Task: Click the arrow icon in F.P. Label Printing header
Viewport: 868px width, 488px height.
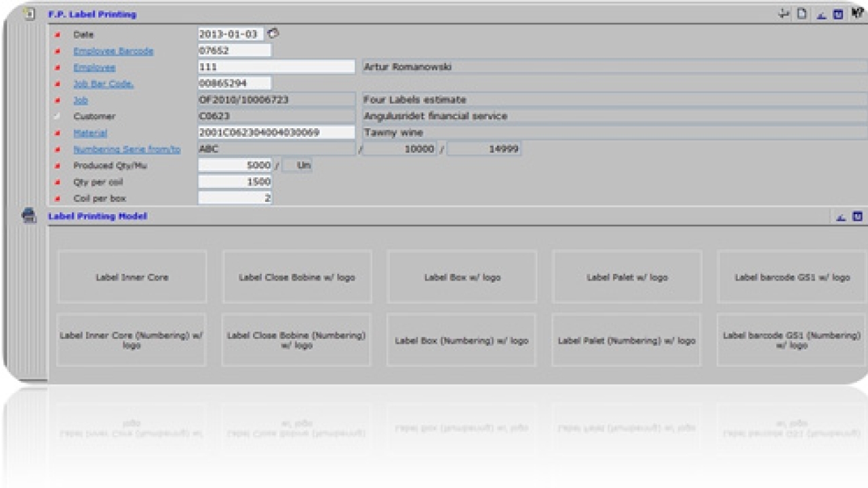Action: coord(785,14)
